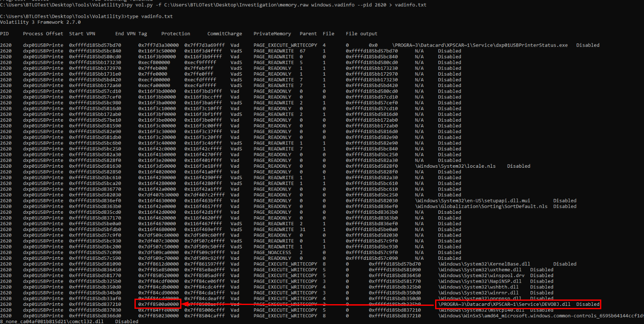Click the 'CommitCharge' column header
The image size is (644, 324).
[225, 33]
